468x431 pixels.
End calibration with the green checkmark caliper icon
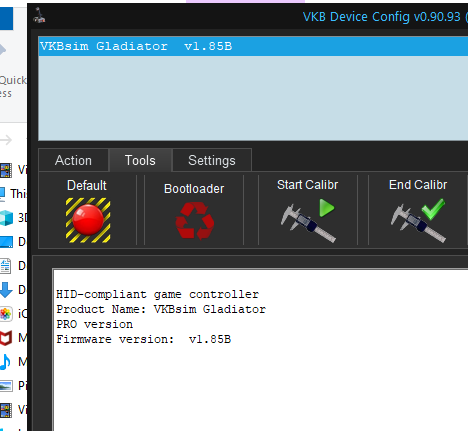pyautogui.click(x=418, y=221)
